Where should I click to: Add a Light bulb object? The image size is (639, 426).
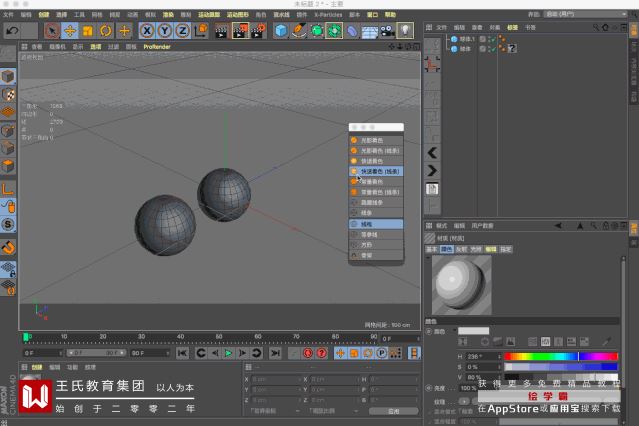[405, 31]
